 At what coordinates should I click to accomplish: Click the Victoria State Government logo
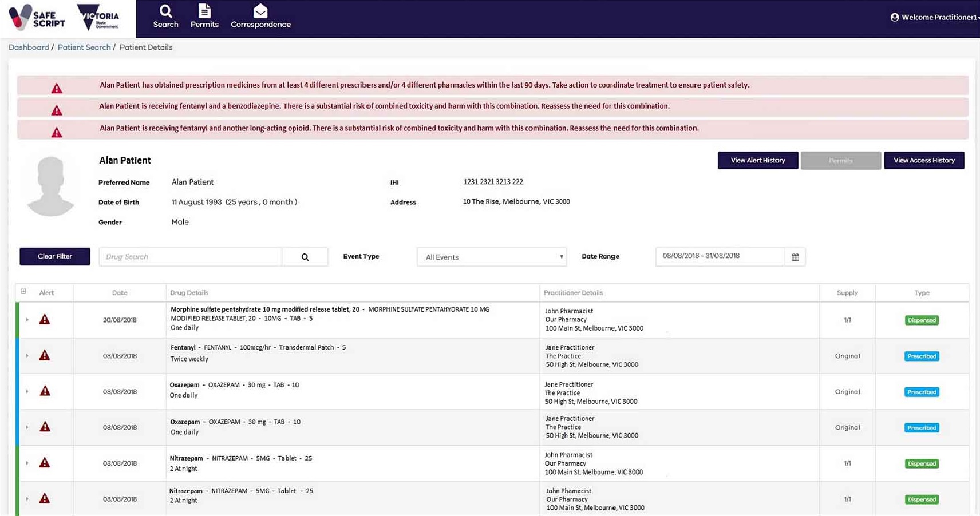(x=98, y=18)
